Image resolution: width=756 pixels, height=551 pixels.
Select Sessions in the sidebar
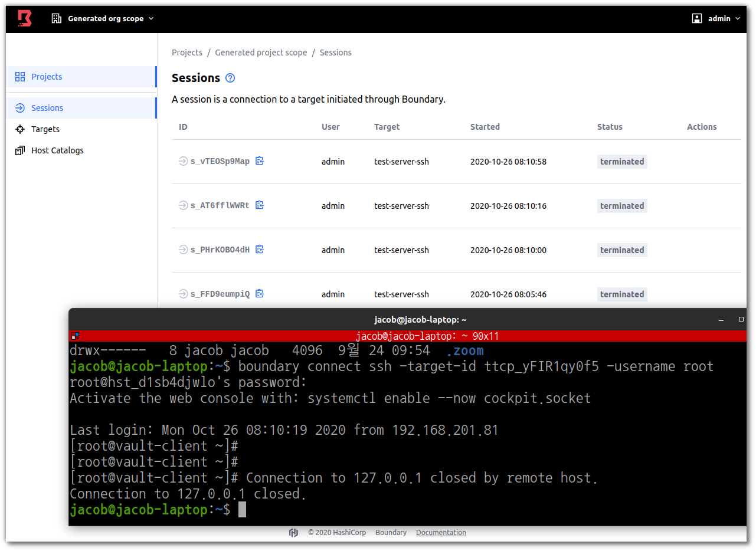pos(81,108)
